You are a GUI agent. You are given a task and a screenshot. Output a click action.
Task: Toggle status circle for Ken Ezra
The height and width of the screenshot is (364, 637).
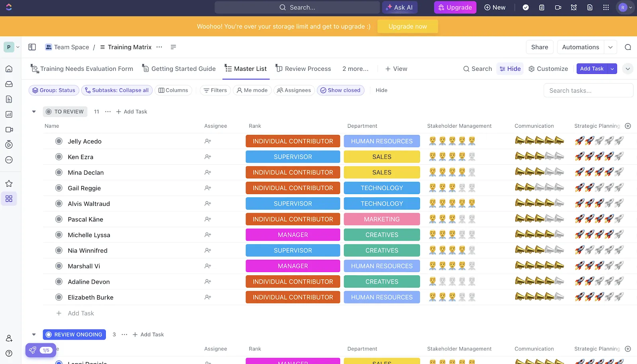point(59,157)
